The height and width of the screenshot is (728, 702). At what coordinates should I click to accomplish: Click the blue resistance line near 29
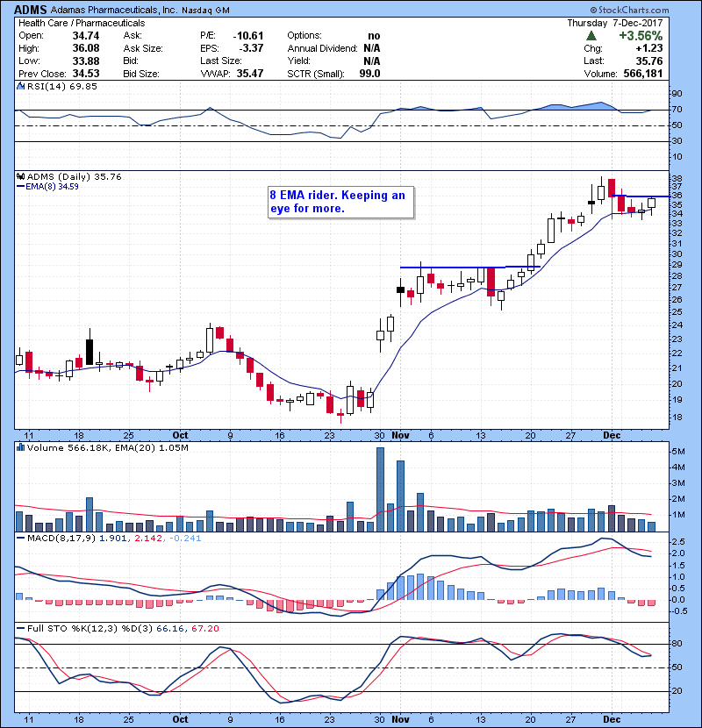coord(469,267)
